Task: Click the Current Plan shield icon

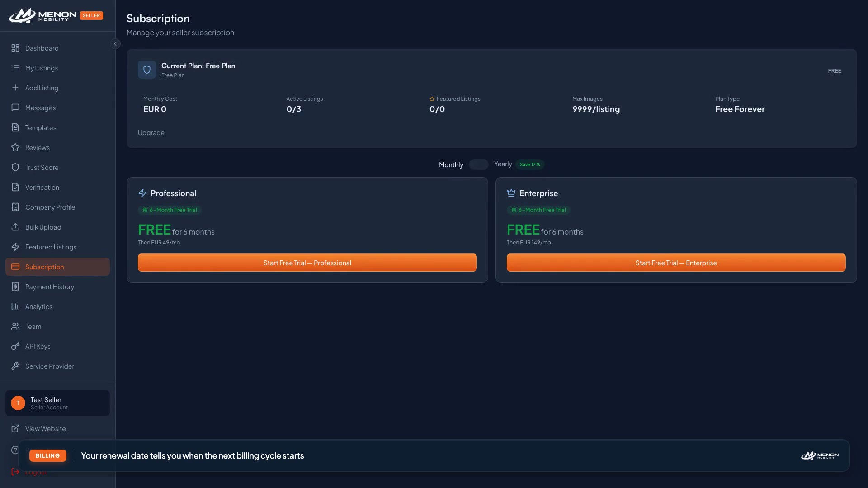Action: pos(147,70)
